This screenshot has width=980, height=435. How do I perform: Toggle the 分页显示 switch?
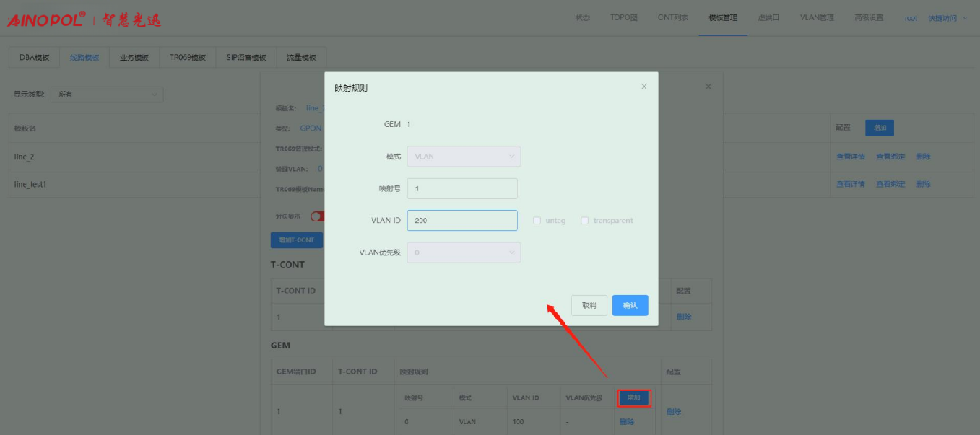[x=317, y=216]
